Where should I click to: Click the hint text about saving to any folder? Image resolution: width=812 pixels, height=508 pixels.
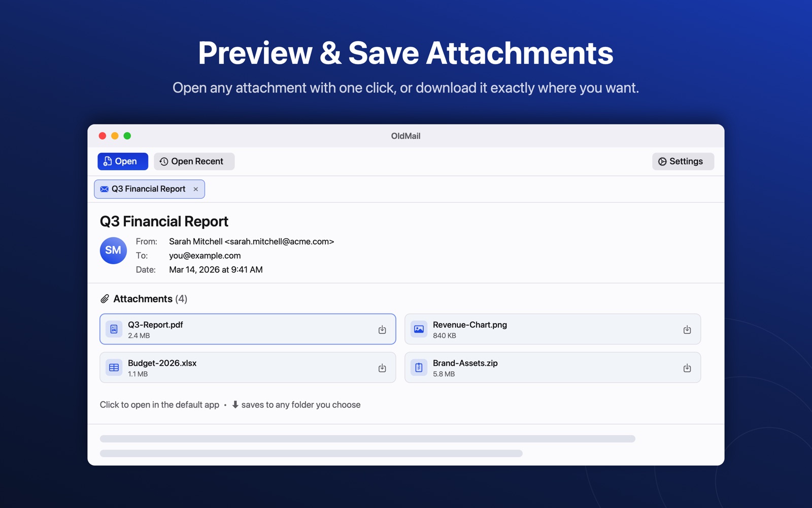[x=296, y=405]
